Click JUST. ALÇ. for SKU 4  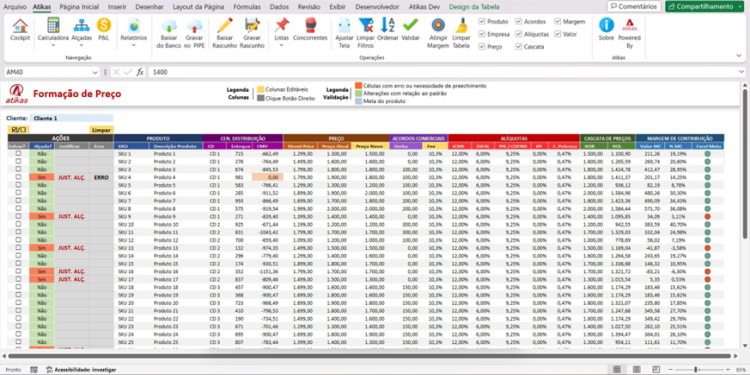tap(71, 177)
